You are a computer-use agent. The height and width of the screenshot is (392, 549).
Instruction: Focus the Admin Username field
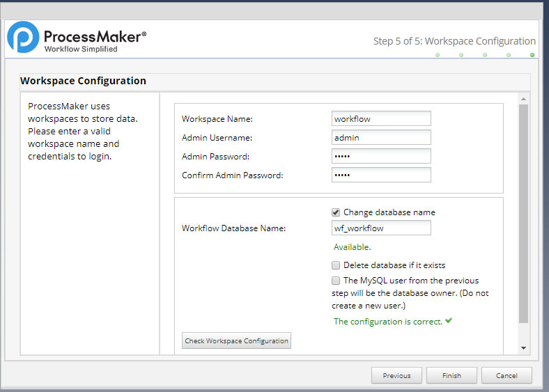pos(381,138)
